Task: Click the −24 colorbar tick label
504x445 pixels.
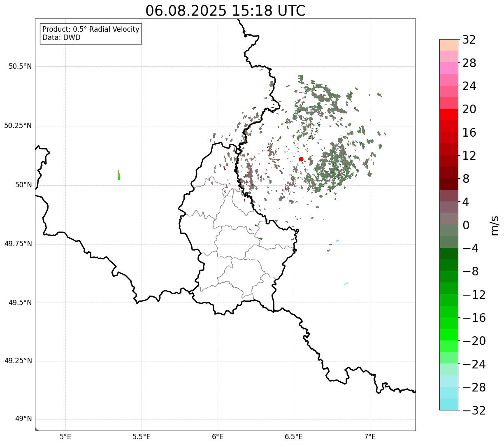Action: (474, 364)
